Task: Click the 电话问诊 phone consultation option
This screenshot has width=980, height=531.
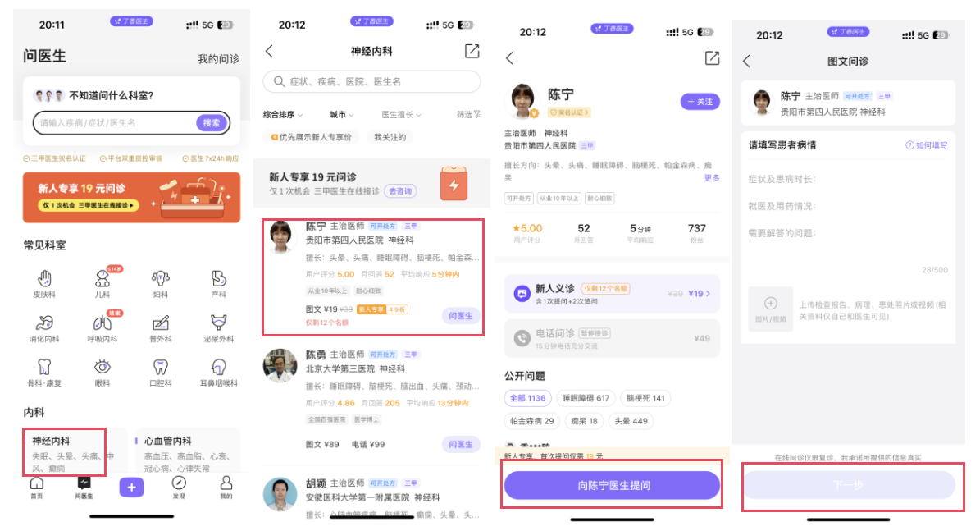Action: point(612,338)
